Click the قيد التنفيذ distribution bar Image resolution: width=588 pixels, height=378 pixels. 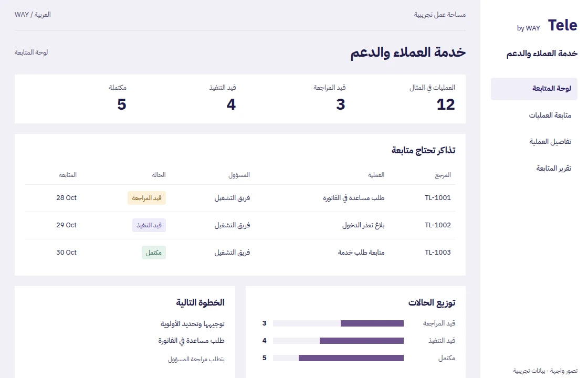[338, 341]
